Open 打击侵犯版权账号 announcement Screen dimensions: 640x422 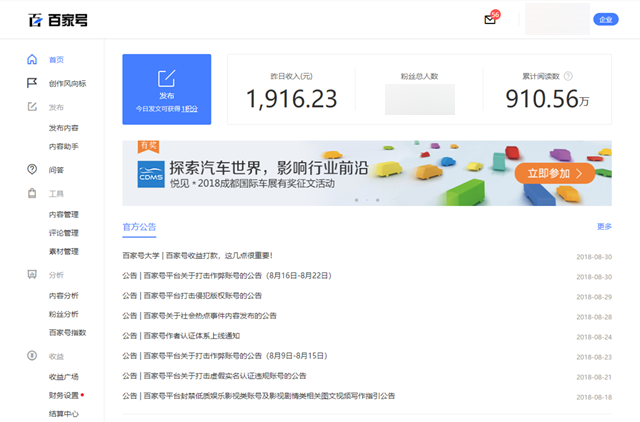[192, 296]
